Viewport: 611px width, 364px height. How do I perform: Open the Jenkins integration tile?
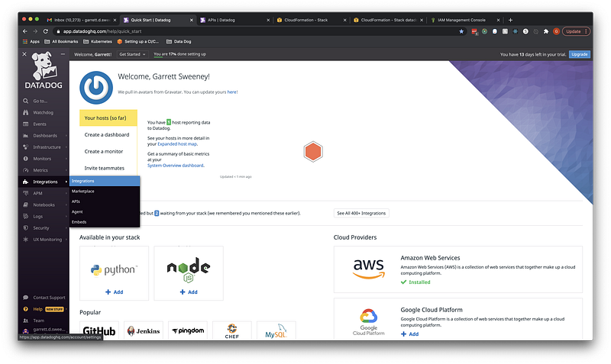144,331
